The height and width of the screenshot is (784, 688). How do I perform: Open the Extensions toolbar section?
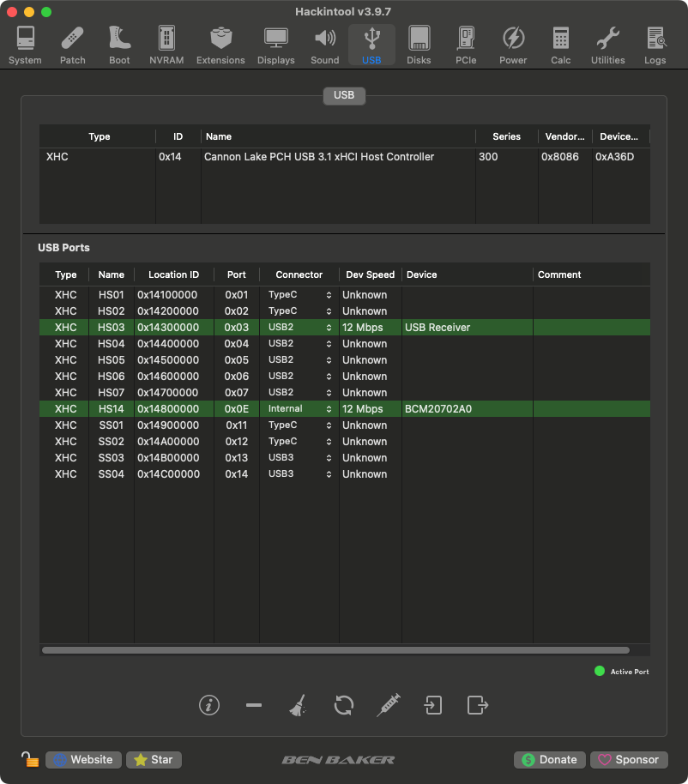(x=220, y=45)
